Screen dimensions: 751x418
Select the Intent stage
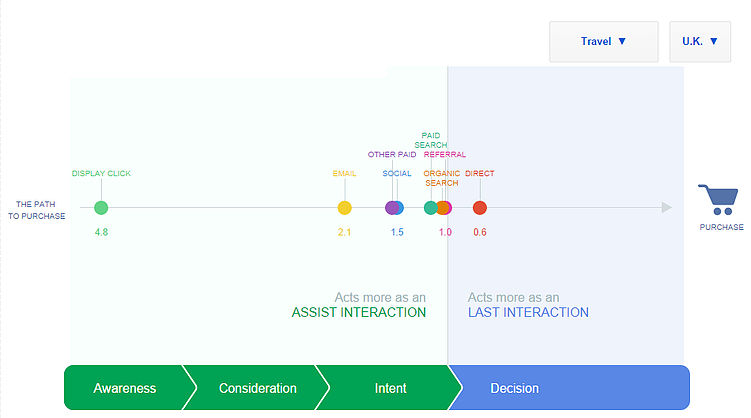(390, 388)
